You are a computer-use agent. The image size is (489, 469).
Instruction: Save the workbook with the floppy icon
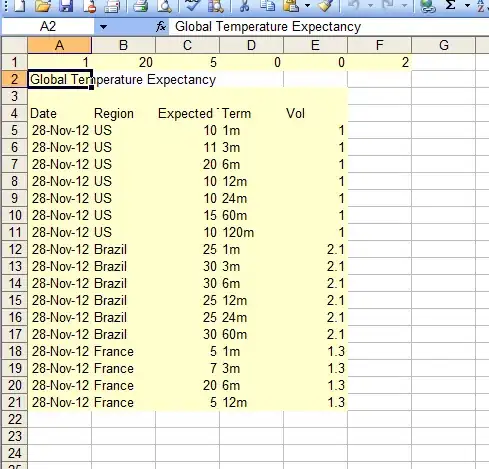(66, 5)
